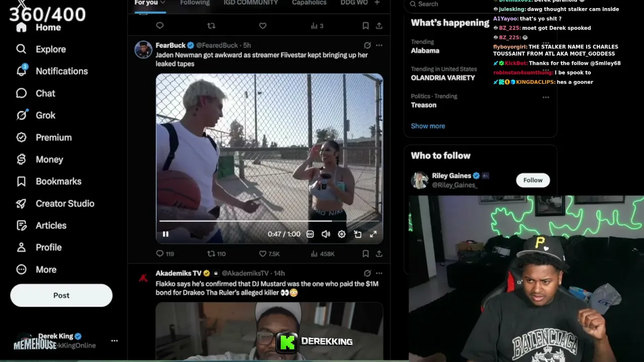The height and width of the screenshot is (362, 644).
Task: Click the Grok icon on FearBuck's post
Action: point(367,45)
